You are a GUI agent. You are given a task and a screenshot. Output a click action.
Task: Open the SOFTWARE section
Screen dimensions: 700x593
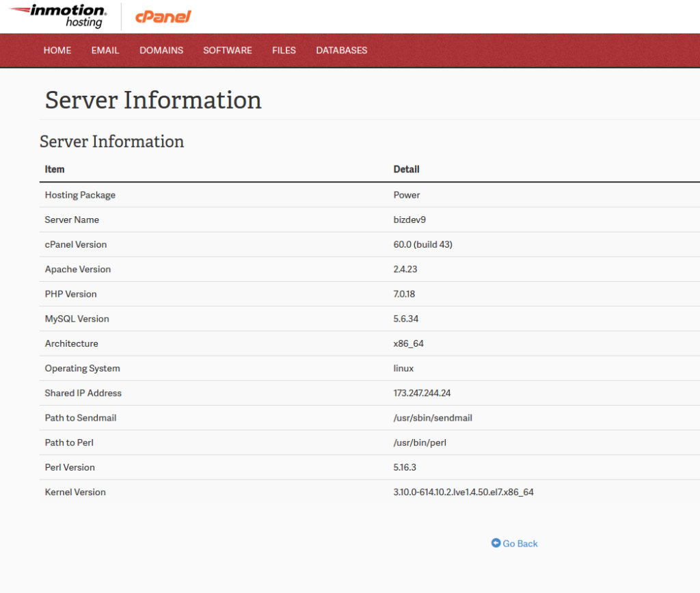(227, 50)
